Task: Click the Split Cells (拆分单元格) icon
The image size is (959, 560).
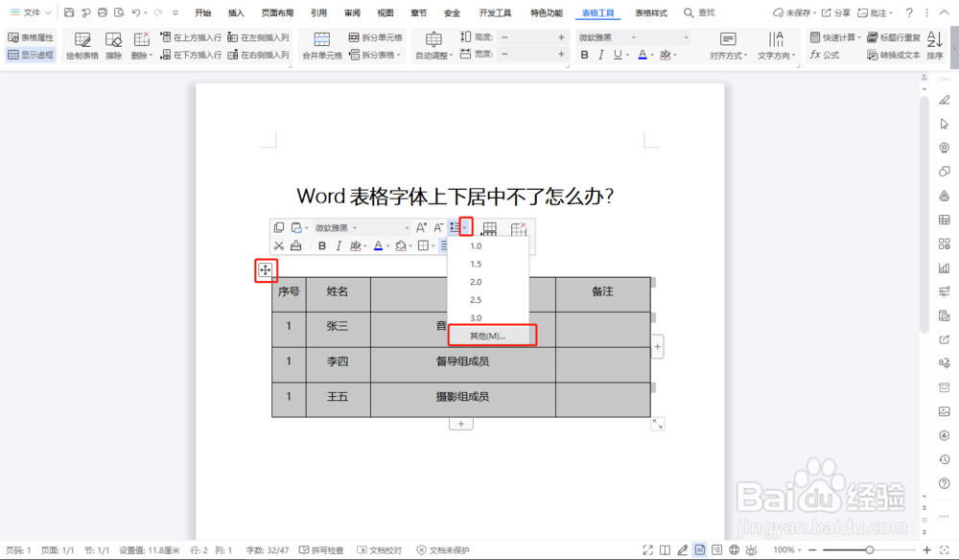Action: pos(354,36)
